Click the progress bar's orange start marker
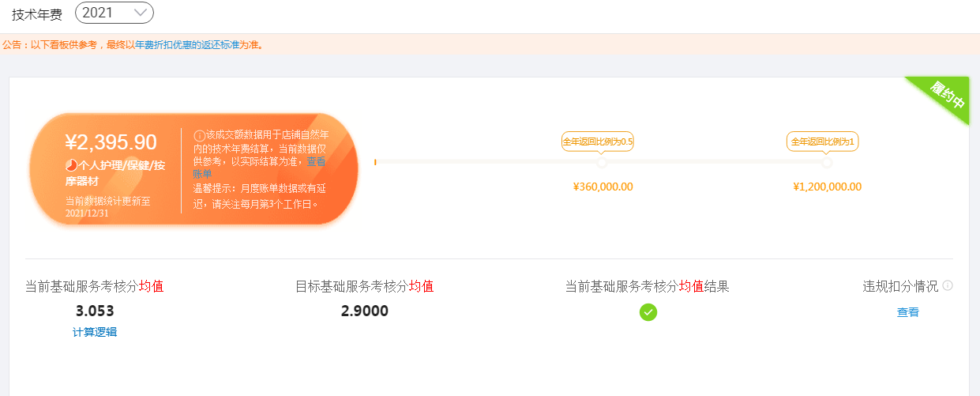Screen dimensions: 980x396 click(375, 162)
